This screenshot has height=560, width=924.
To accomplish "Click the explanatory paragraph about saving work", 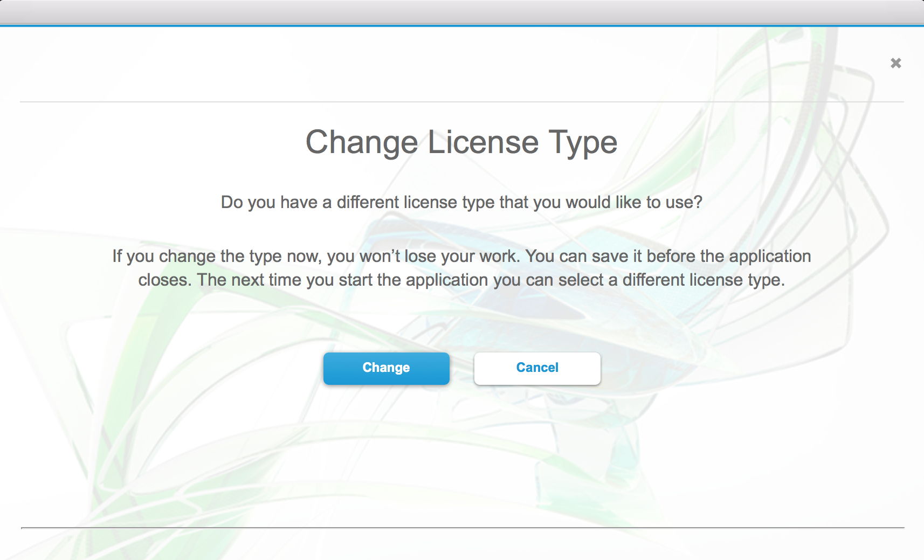I will click(x=461, y=268).
